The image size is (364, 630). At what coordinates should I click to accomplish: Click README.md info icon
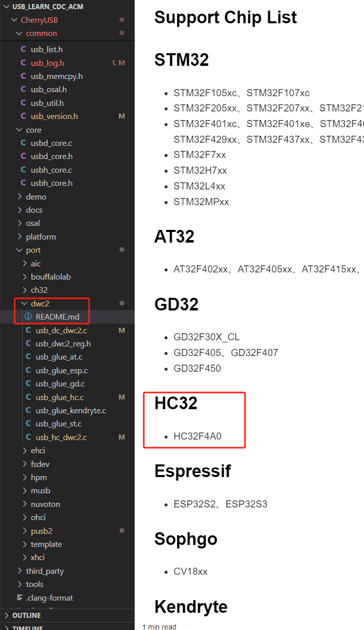coord(28,317)
